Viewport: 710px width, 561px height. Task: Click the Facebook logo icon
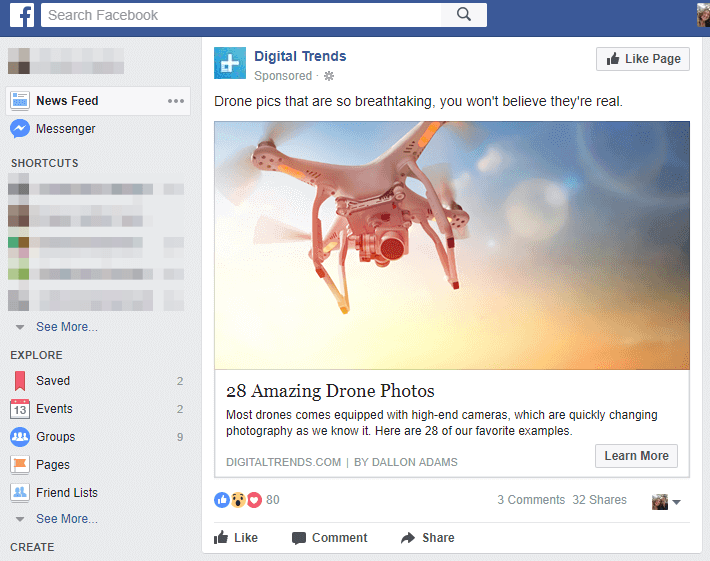point(22,15)
